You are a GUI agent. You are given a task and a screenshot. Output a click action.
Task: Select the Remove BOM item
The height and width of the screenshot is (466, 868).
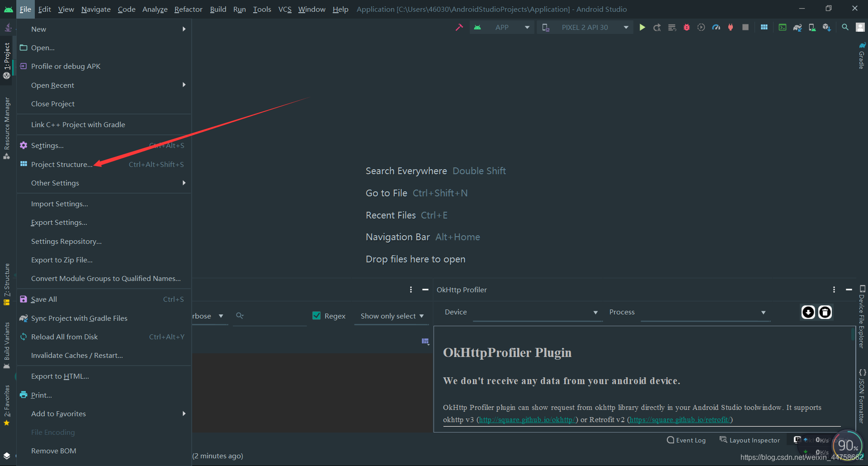[x=104, y=451]
